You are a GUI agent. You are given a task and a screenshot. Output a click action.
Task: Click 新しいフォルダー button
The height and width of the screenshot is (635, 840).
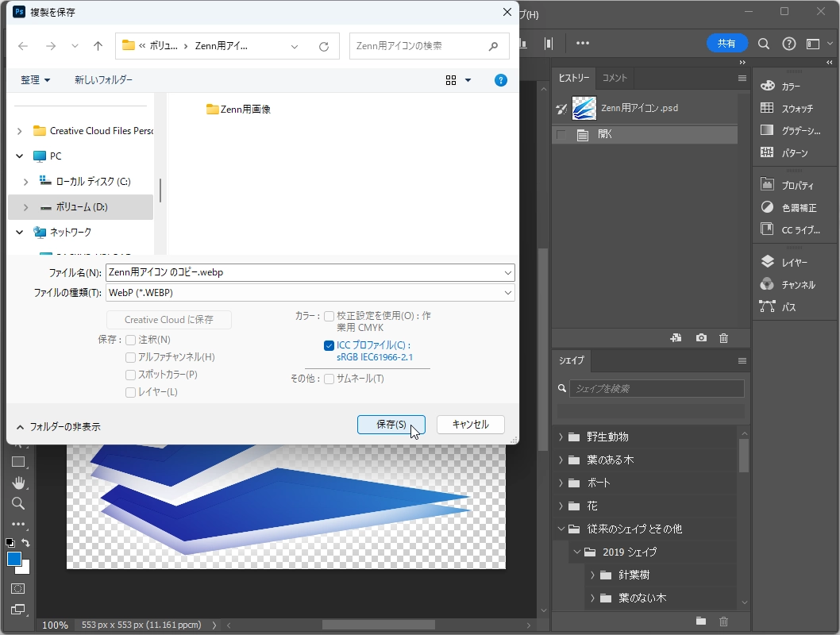pyautogui.click(x=103, y=80)
